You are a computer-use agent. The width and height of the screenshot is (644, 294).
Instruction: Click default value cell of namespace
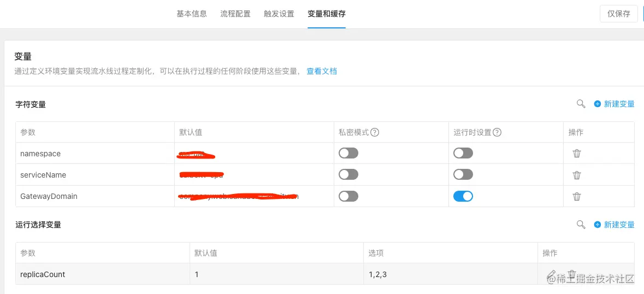click(254, 154)
